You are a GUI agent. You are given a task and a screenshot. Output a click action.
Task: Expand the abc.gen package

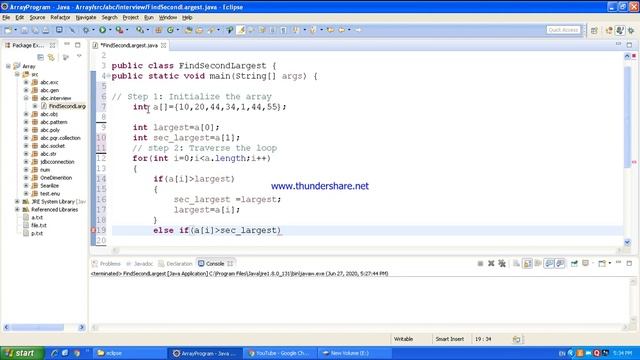tap(26, 90)
